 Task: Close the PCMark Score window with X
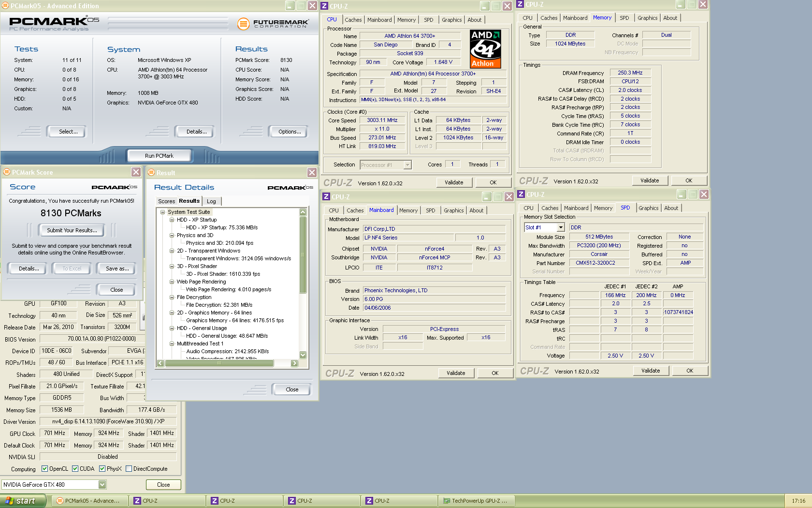point(136,172)
